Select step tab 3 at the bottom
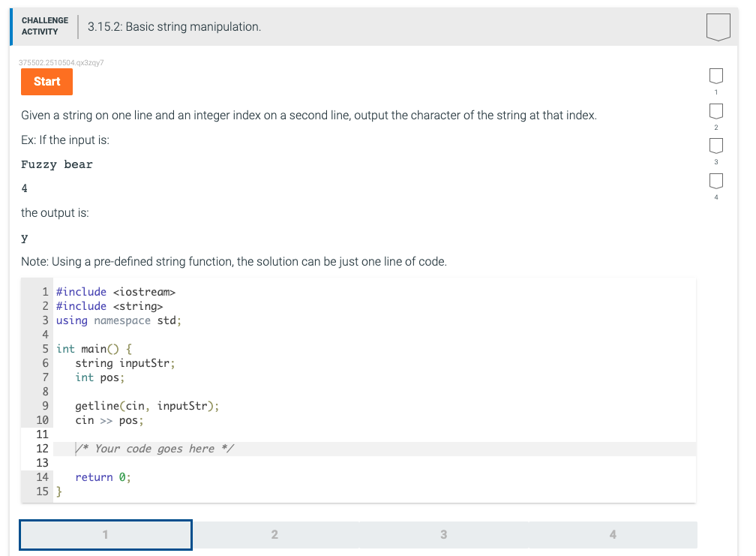The height and width of the screenshot is (556, 756). (443, 534)
